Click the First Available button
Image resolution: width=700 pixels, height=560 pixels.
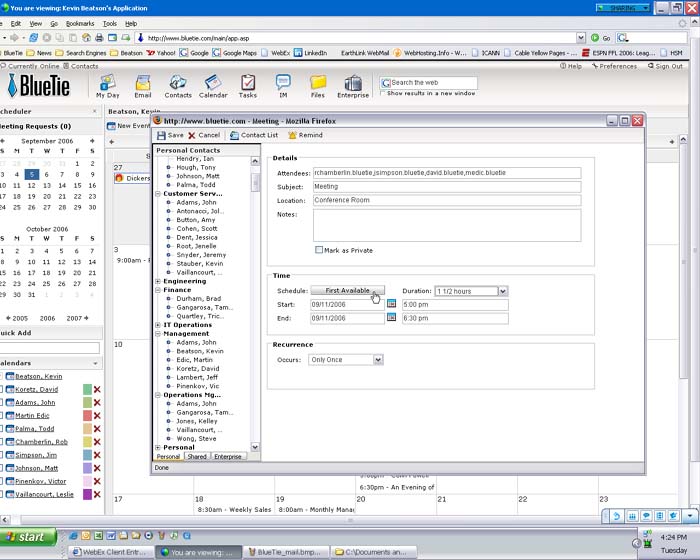[347, 290]
